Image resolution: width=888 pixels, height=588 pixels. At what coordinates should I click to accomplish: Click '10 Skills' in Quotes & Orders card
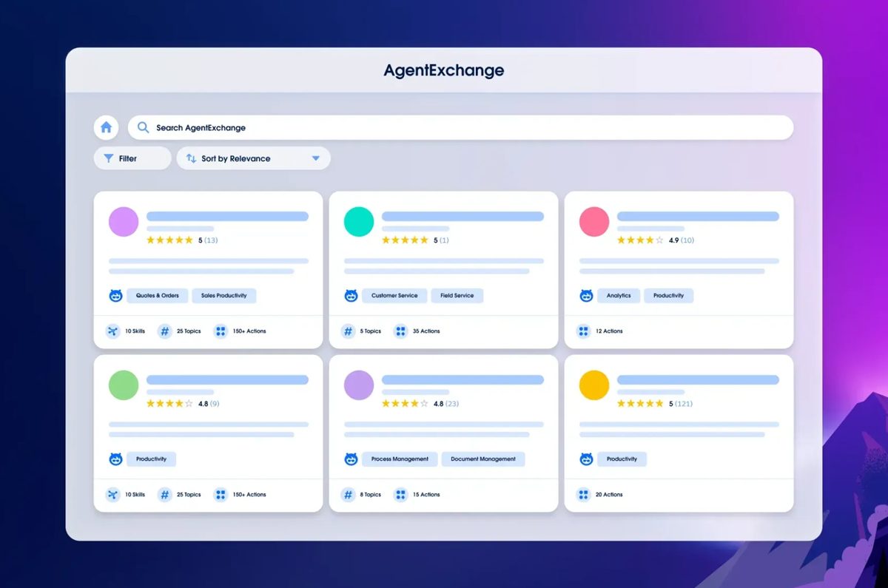pos(135,331)
